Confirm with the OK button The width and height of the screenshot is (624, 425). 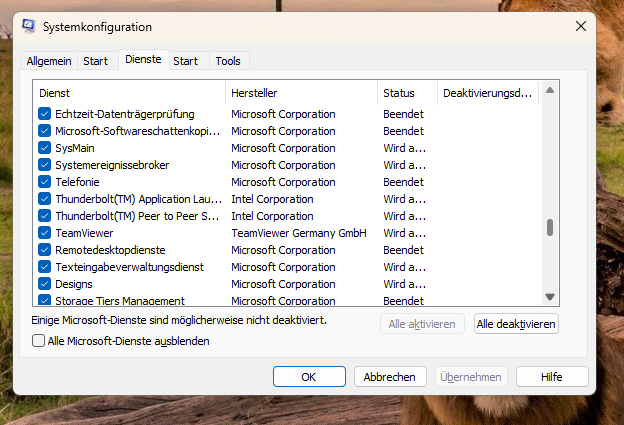(x=309, y=377)
